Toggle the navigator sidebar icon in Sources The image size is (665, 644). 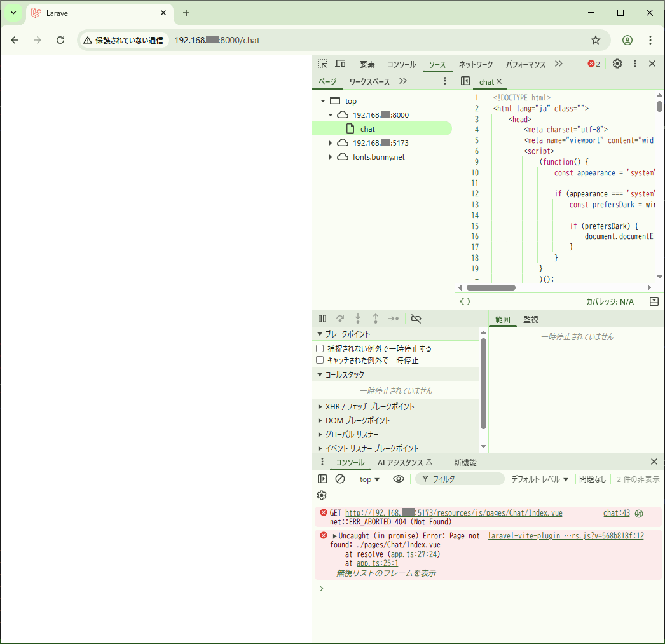(465, 81)
